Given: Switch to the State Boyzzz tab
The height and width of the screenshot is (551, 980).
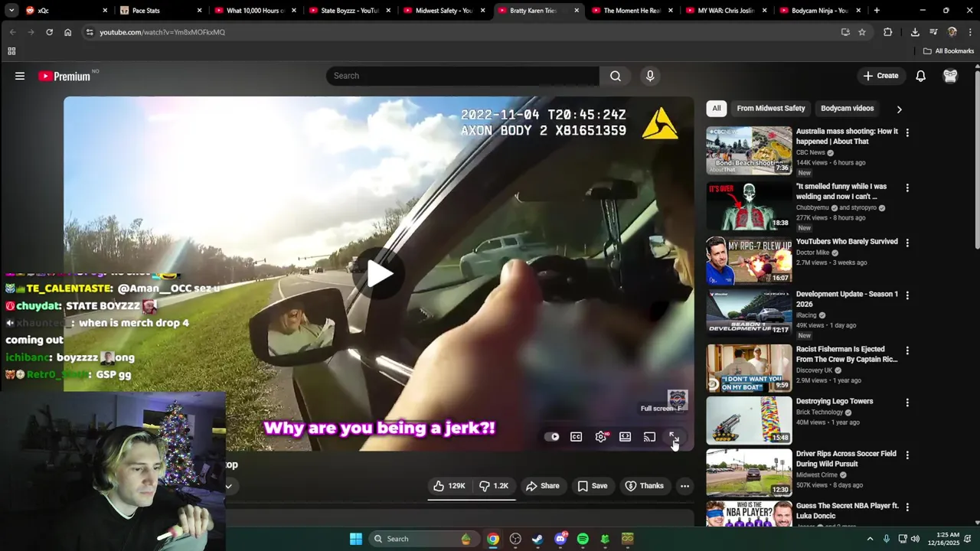Looking at the screenshot, I should [349, 11].
